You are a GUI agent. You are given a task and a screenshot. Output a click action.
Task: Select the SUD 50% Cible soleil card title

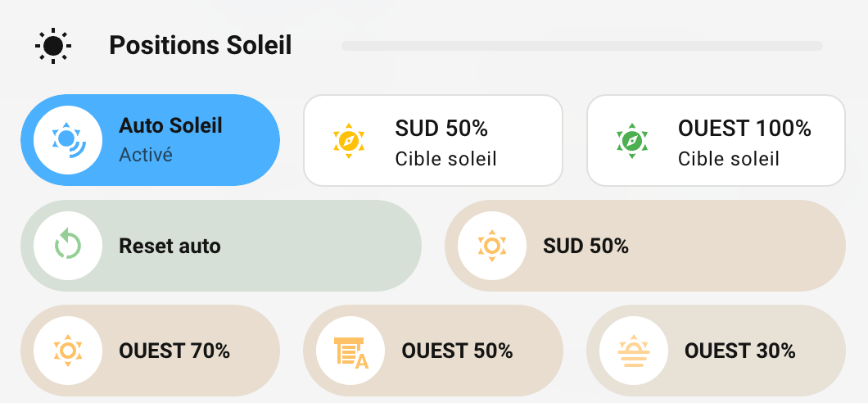pos(441,129)
